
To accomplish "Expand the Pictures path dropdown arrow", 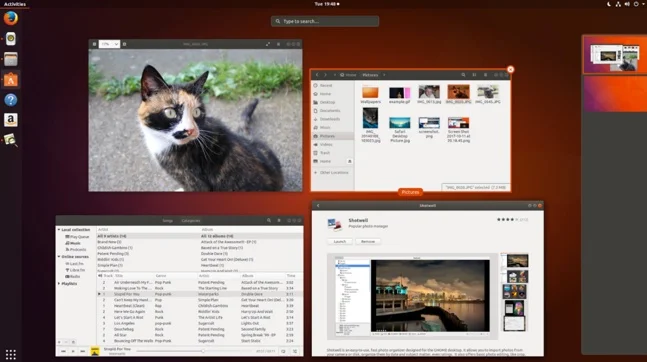I will coord(384,75).
